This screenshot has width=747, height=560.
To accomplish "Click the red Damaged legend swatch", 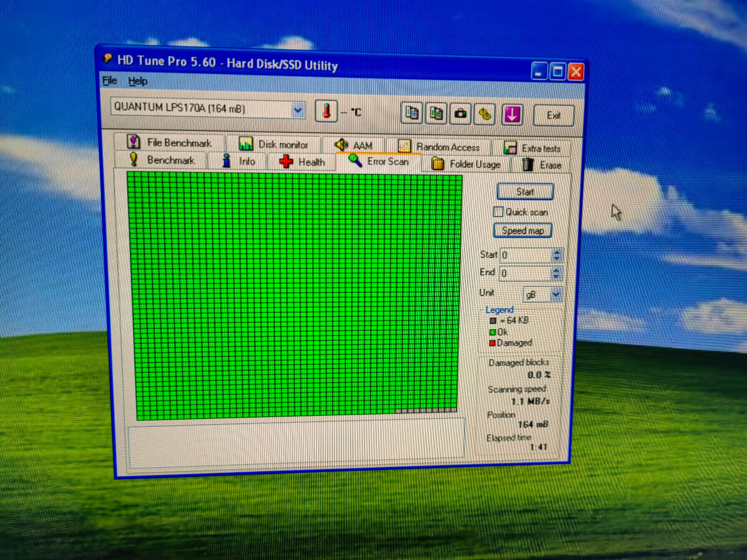I will click(492, 343).
